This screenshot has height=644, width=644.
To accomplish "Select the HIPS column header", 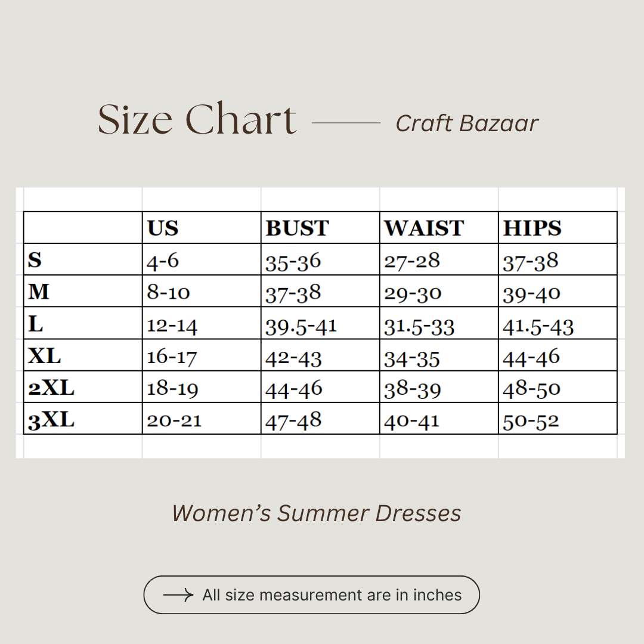I will (532, 228).
